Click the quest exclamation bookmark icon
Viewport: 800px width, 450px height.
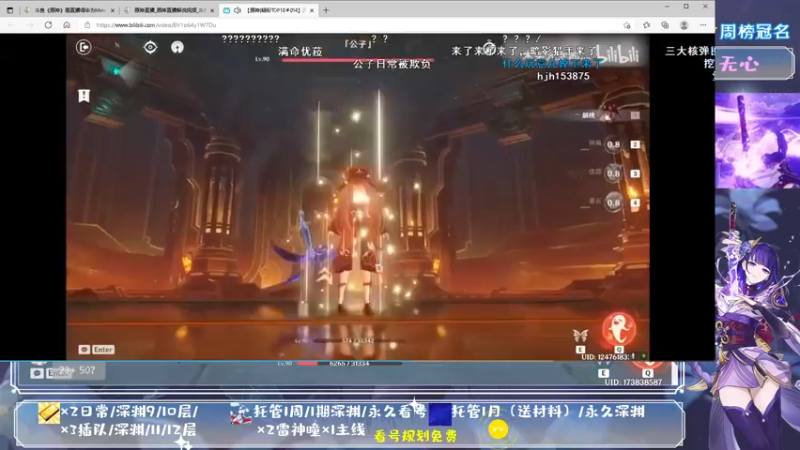(x=84, y=95)
